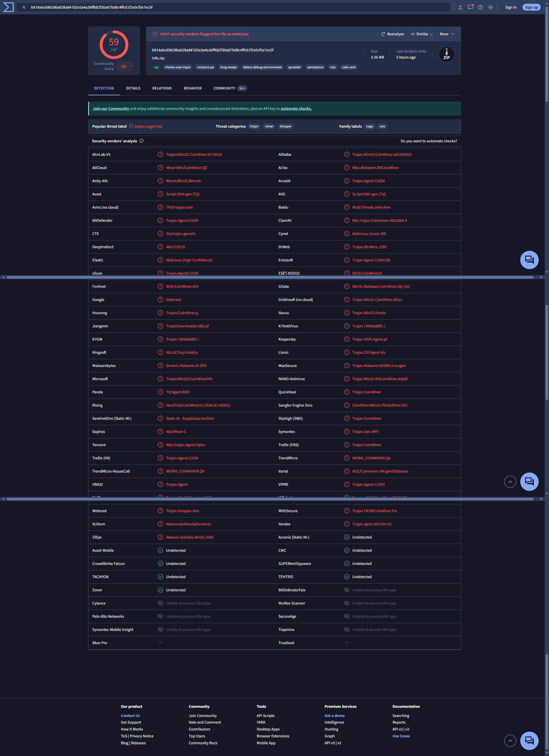Click the alert icon in the AhnLab-V3 row

pos(161,154)
